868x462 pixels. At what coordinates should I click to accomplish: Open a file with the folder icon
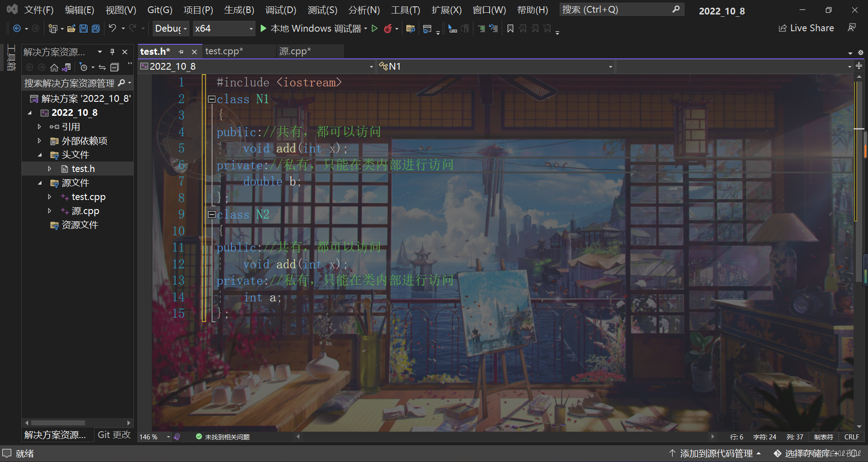pos(71,29)
